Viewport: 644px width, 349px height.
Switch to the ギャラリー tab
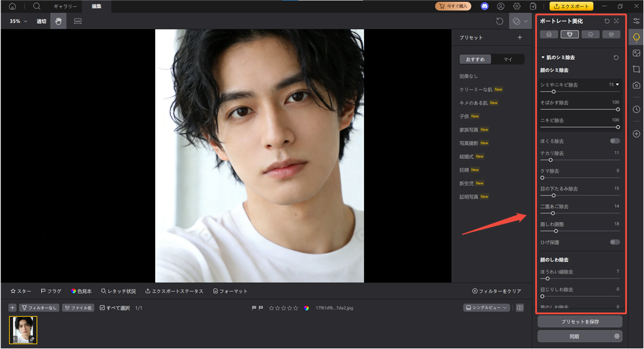(65, 6)
